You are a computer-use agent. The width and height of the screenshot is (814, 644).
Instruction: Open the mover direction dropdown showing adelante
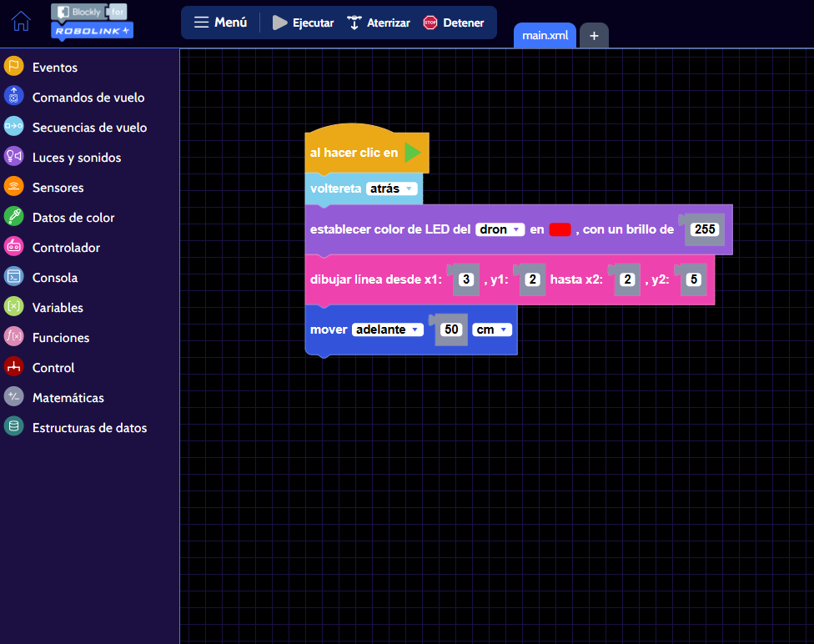coord(388,330)
